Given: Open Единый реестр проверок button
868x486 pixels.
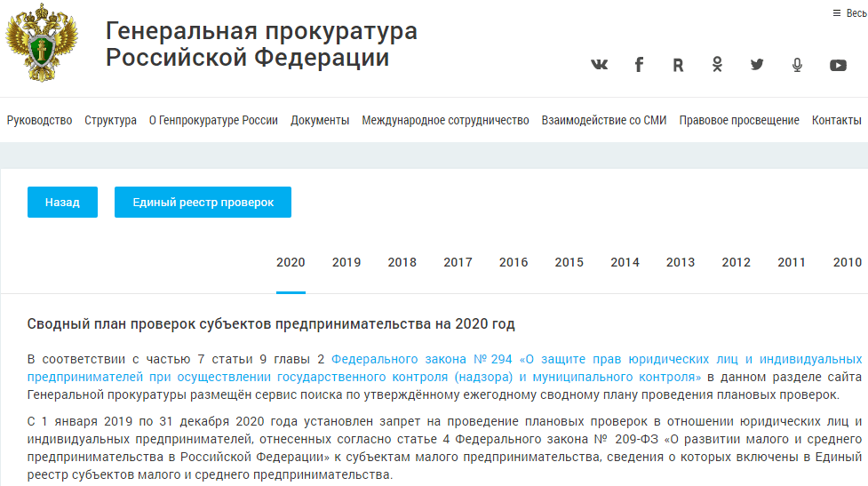Looking at the screenshot, I should 203,202.
